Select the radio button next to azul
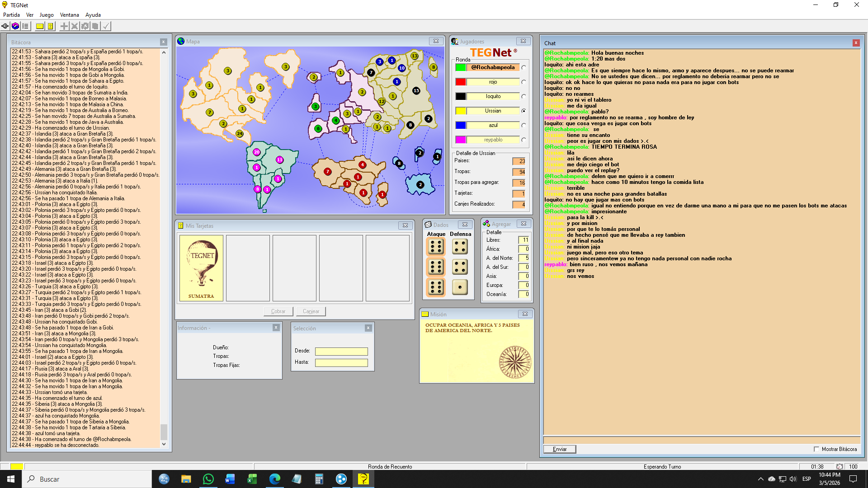 point(524,126)
